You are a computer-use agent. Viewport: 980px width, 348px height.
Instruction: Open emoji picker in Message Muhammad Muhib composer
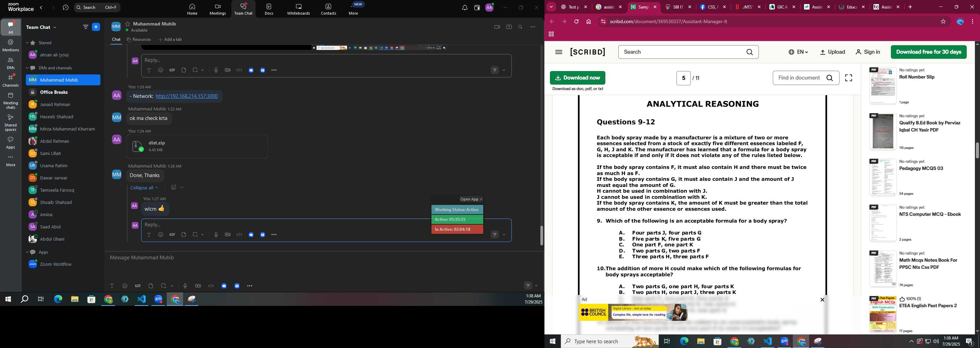[x=125, y=286]
